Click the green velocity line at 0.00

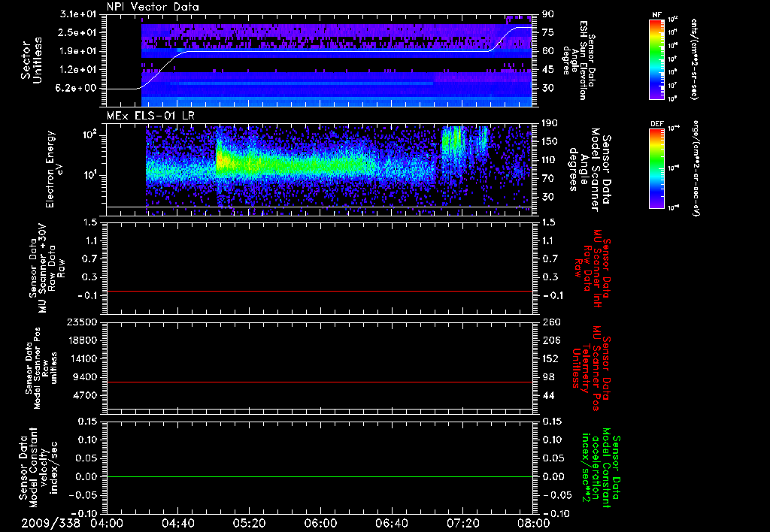coord(320,476)
